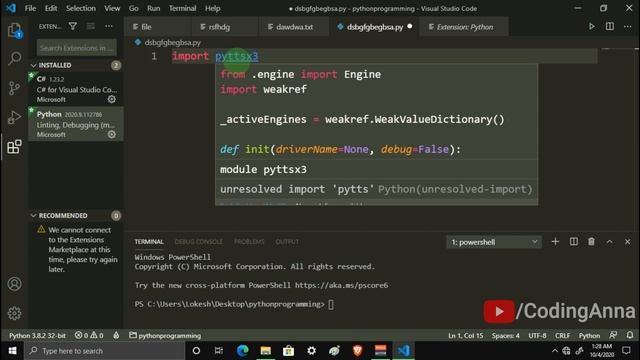Screen dimensions: 640x360
Task: Open the Help menu
Action: (213, 8)
